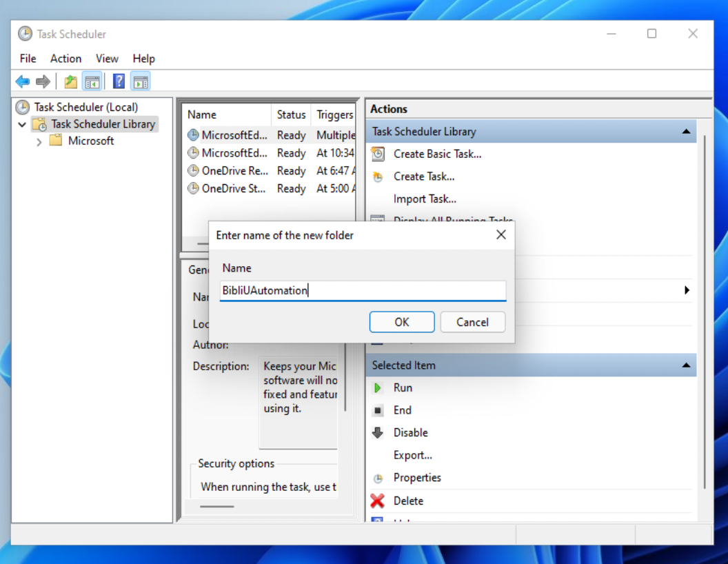Click Create Basic Task in the Actions pane
Screen dimensions: 728x564
pyautogui.click(x=437, y=154)
